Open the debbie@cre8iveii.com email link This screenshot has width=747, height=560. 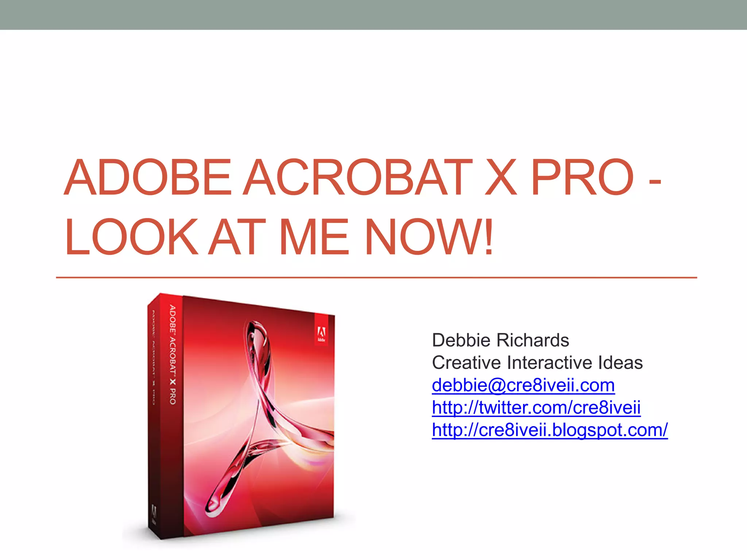point(523,385)
